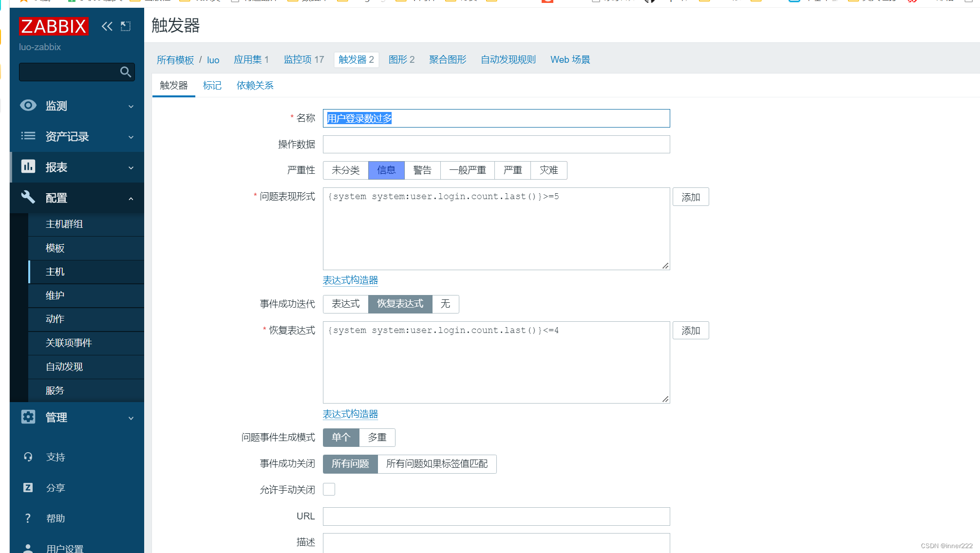
Task: Open 自动发现规则 link
Action: (508, 59)
